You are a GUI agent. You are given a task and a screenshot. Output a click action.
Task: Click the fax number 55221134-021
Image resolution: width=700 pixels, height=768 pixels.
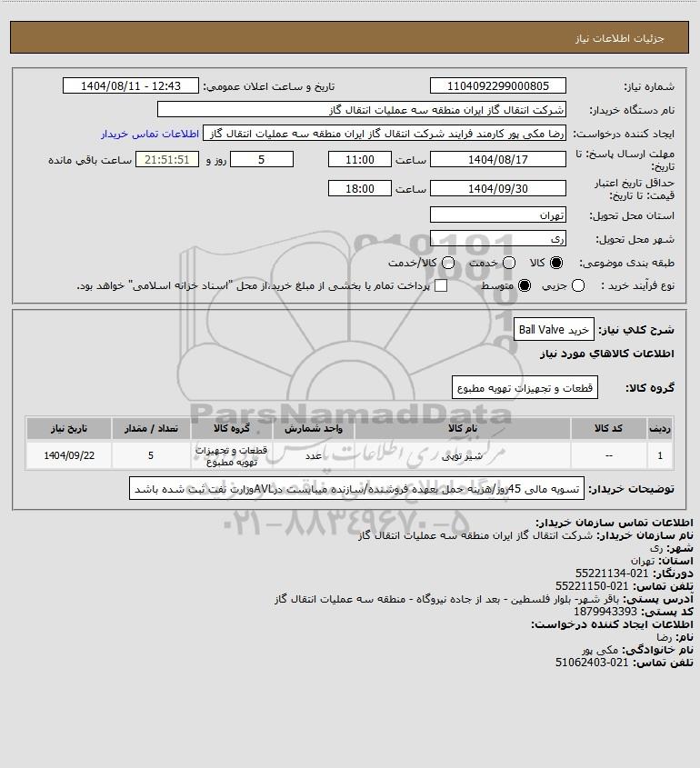(x=611, y=574)
